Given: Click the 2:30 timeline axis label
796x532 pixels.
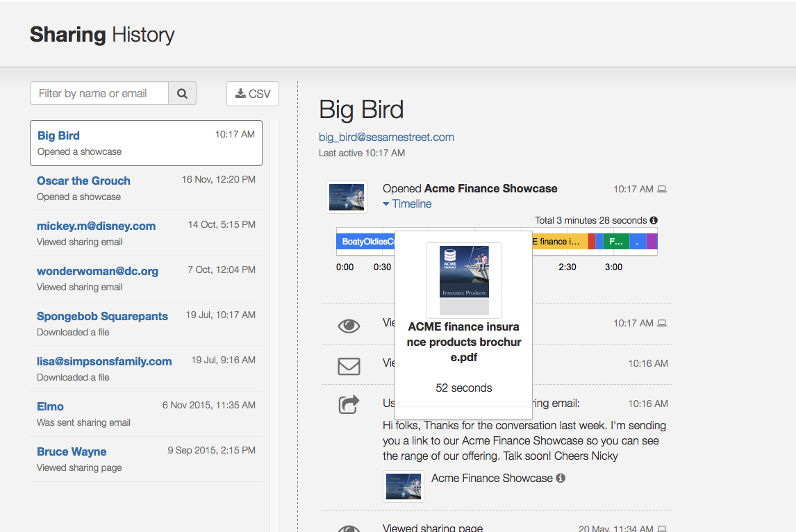Looking at the screenshot, I should click(x=567, y=267).
